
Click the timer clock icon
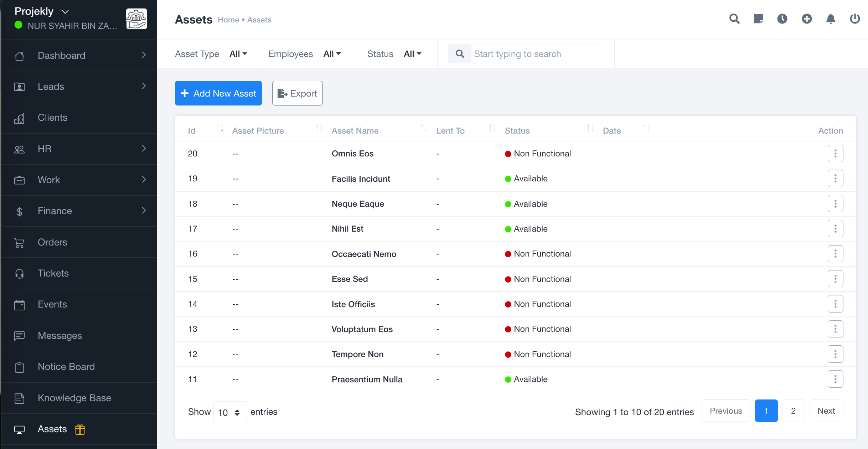[x=782, y=19]
